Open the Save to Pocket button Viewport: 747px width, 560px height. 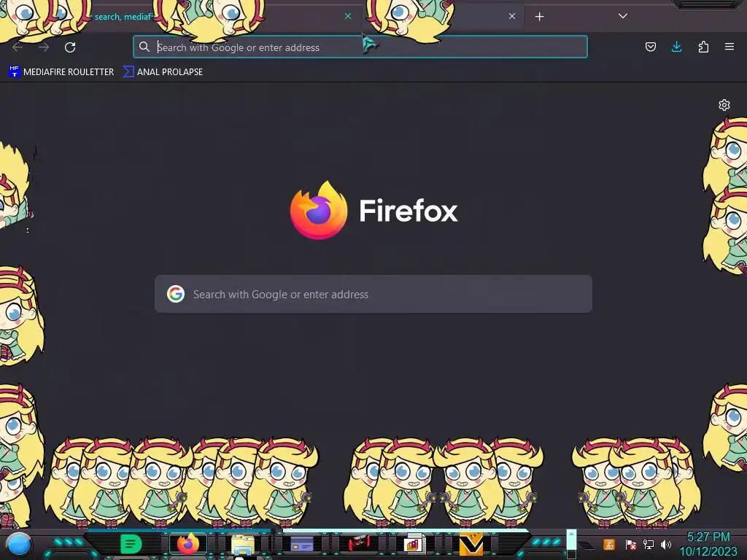[650, 47]
